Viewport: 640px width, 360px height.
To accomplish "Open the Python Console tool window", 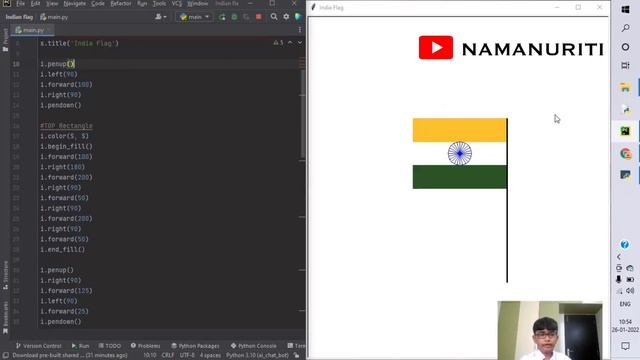I will (x=253, y=346).
